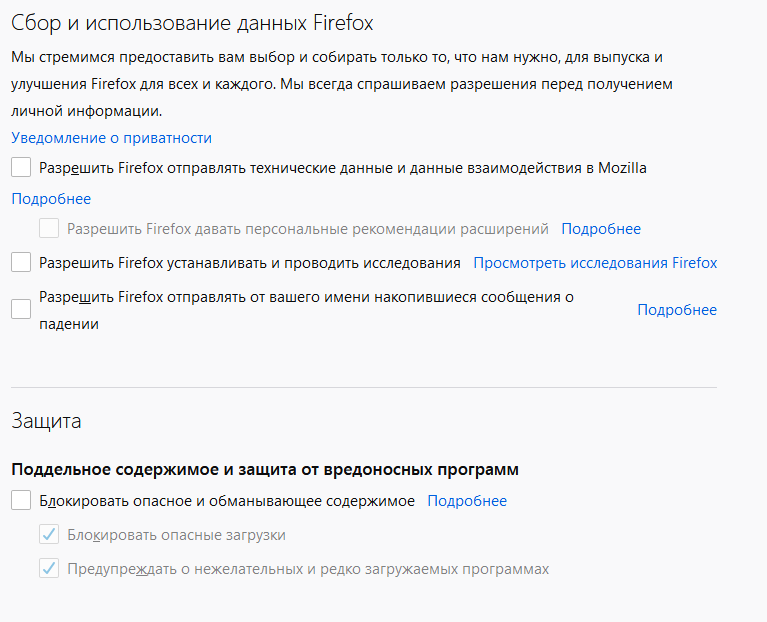Image resolution: width=767 pixels, height=622 pixels.
Task: Click the horizontal separator above Защита
Action: [x=364, y=387]
